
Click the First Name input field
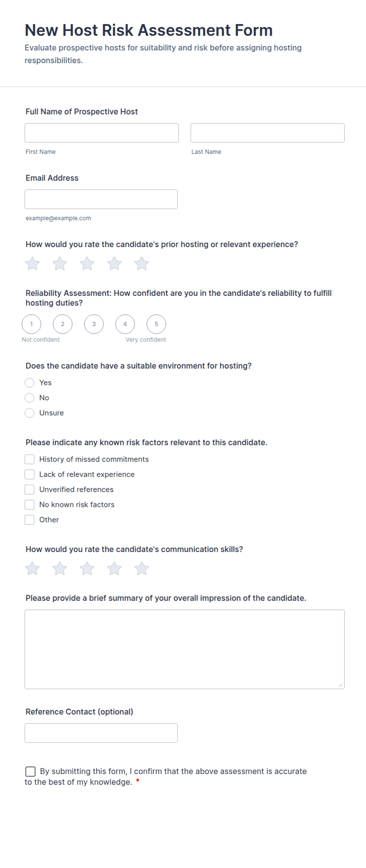coord(102,133)
